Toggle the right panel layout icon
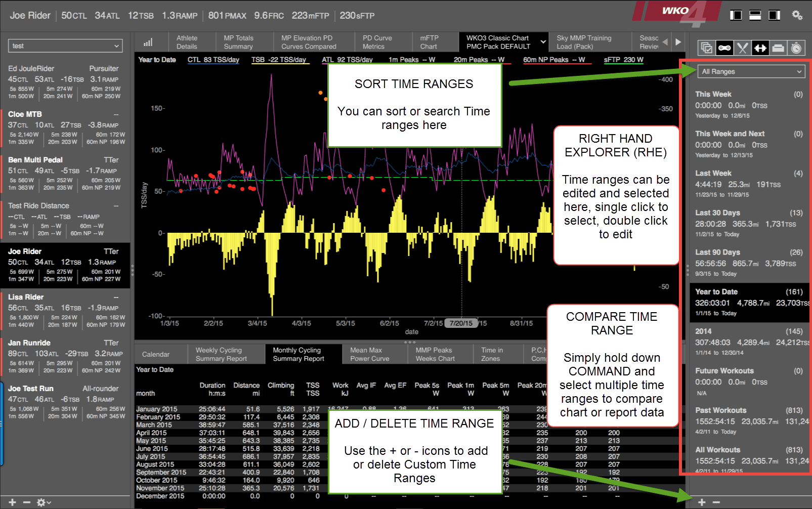 click(774, 15)
